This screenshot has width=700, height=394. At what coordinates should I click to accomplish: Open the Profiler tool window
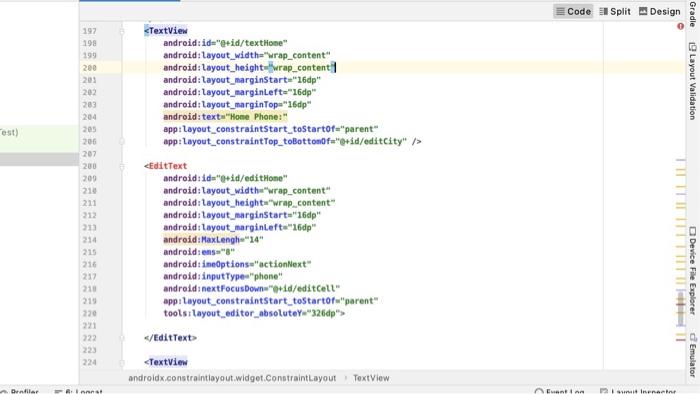click(x=20, y=391)
